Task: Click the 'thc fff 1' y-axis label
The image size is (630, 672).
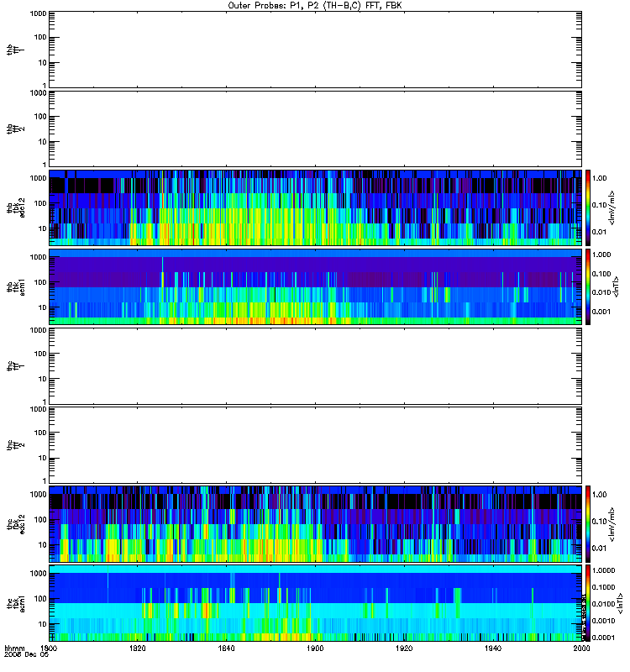Action: (x=16, y=366)
